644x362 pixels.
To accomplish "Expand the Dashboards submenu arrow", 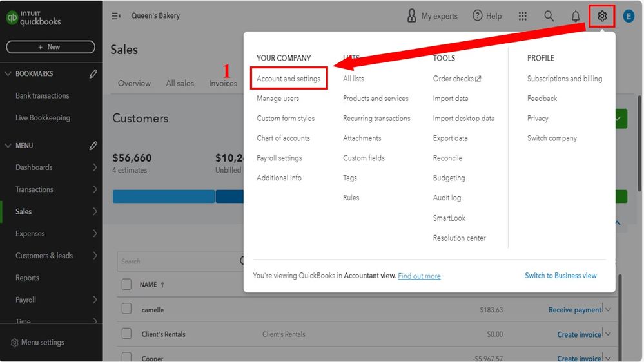I will point(95,167).
